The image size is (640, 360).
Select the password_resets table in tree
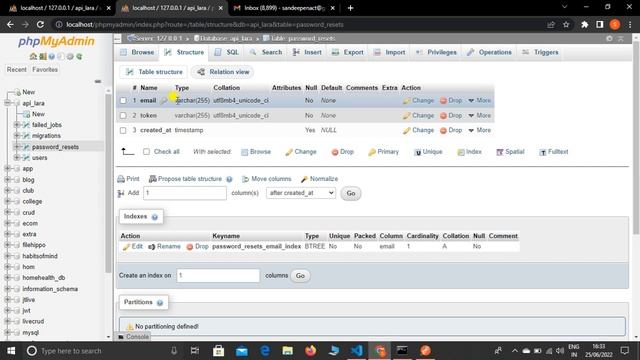tap(55, 147)
